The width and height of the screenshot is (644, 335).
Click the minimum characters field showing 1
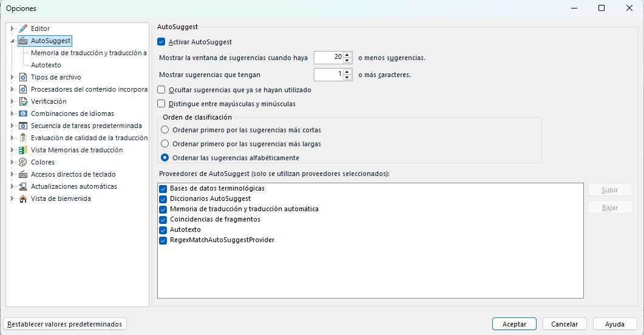(x=328, y=74)
